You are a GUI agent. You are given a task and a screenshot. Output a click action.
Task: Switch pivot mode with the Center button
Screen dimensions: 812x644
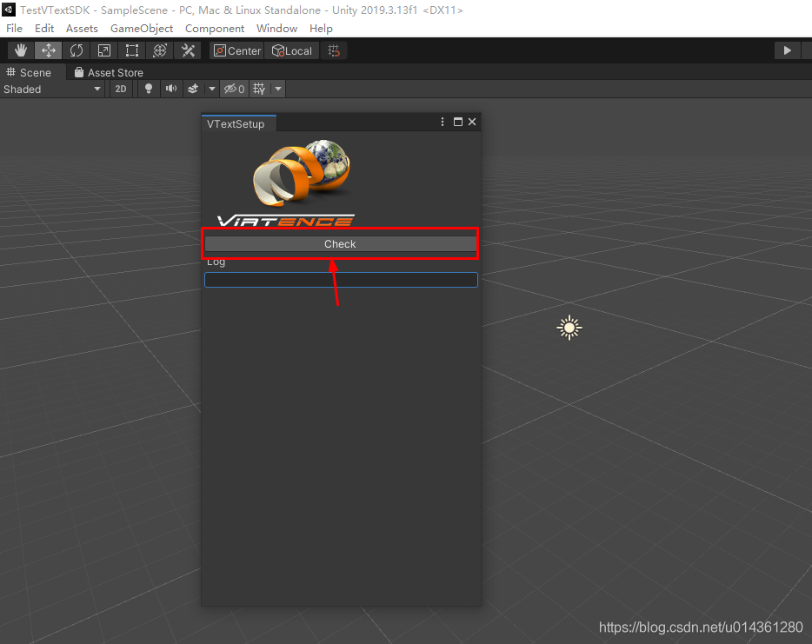pos(236,50)
